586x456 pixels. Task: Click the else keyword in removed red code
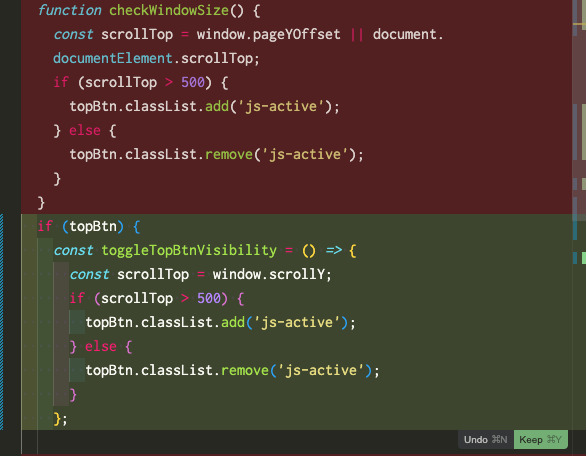(x=85, y=130)
